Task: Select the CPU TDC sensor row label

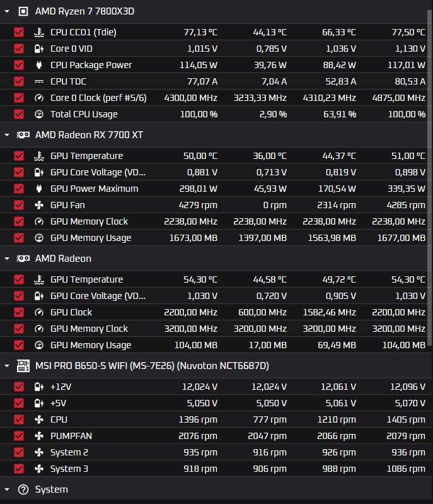Action: pyautogui.click(x=68, y=81)
